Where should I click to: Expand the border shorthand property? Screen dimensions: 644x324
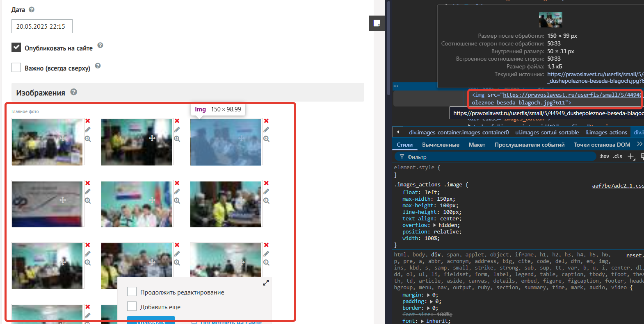pos(429,308)
